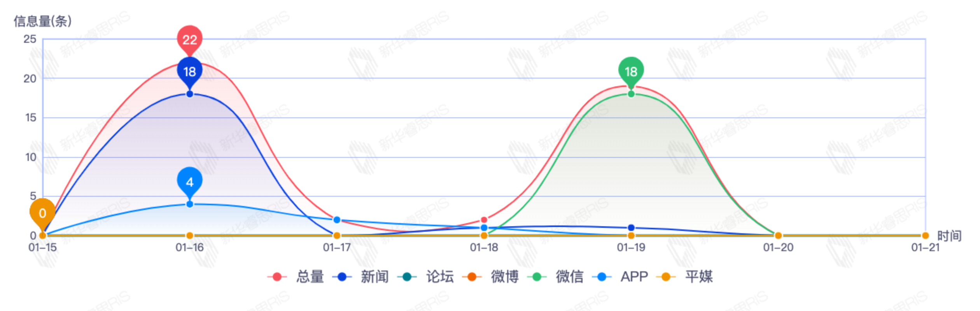Select the 新闻 data point on 01-16

[189, 94]
